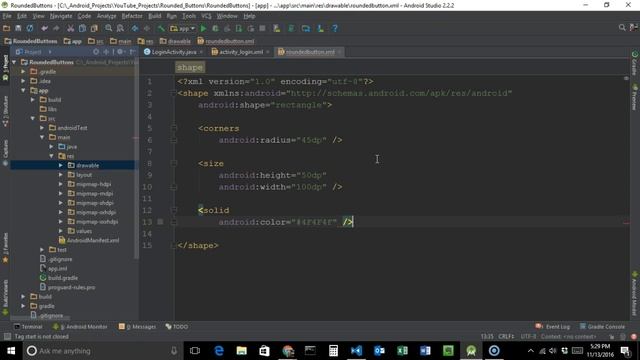Close the roundedbutton.xml tab
640x360 pixels.
tap(340, 52)
